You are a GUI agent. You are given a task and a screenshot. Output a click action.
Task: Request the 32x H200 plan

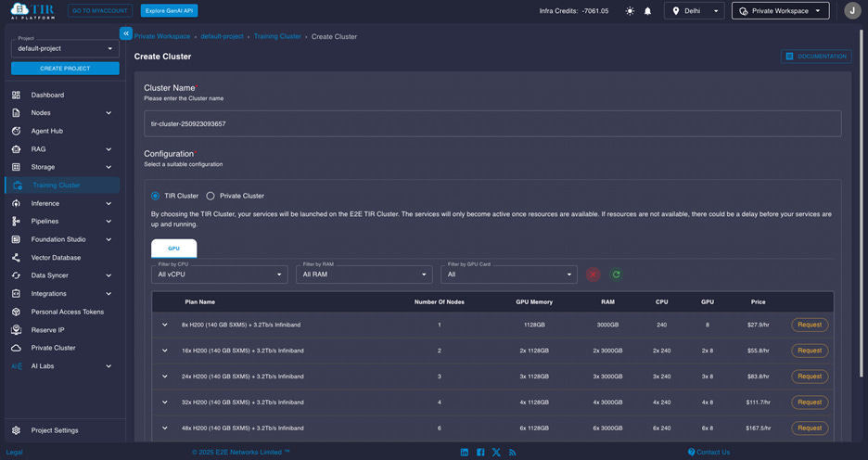[810, 402]
